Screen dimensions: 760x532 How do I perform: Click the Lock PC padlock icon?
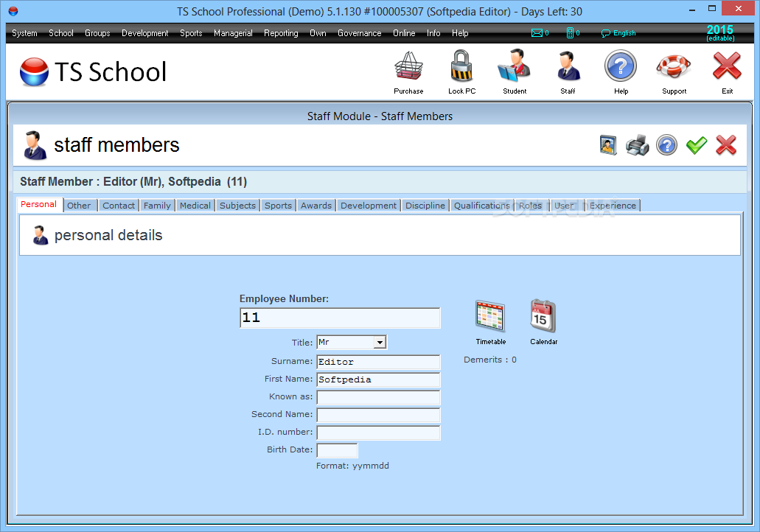point(461,66)
